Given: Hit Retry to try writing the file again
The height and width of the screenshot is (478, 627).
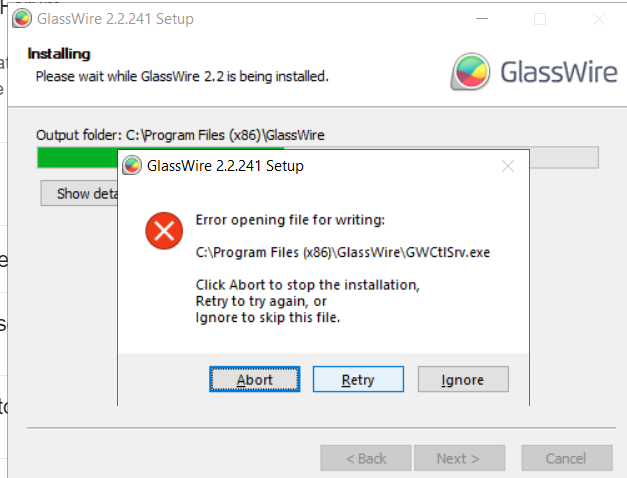Looking at the screenshot, I should [x=358, y=380].
